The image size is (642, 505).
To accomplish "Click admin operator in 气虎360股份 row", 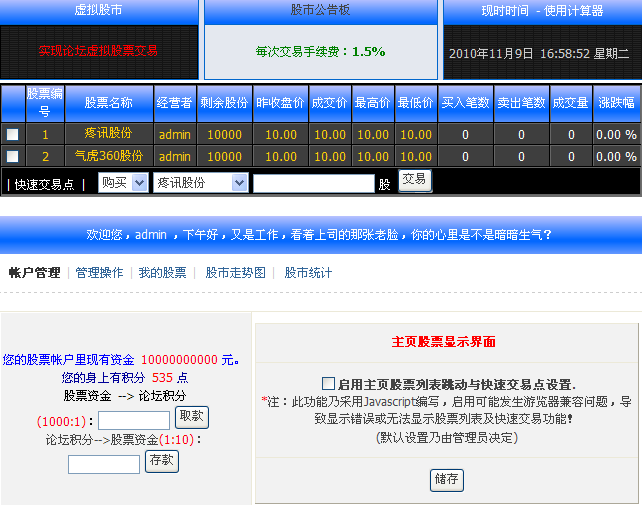I will 175,156.
